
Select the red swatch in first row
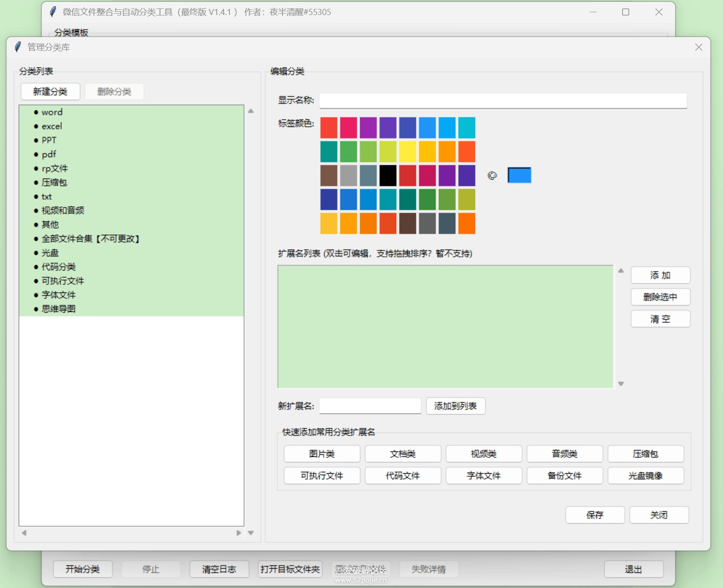click(x=329, y=128)
